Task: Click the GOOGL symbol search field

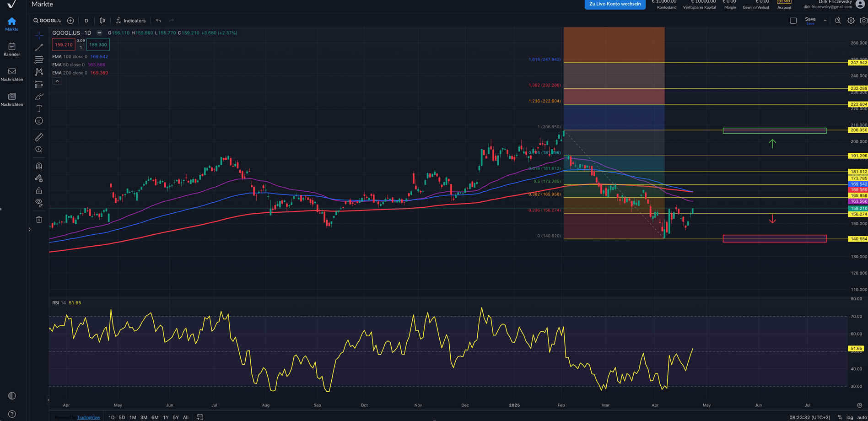Action: pyautogui.click(x=47, y=21)
